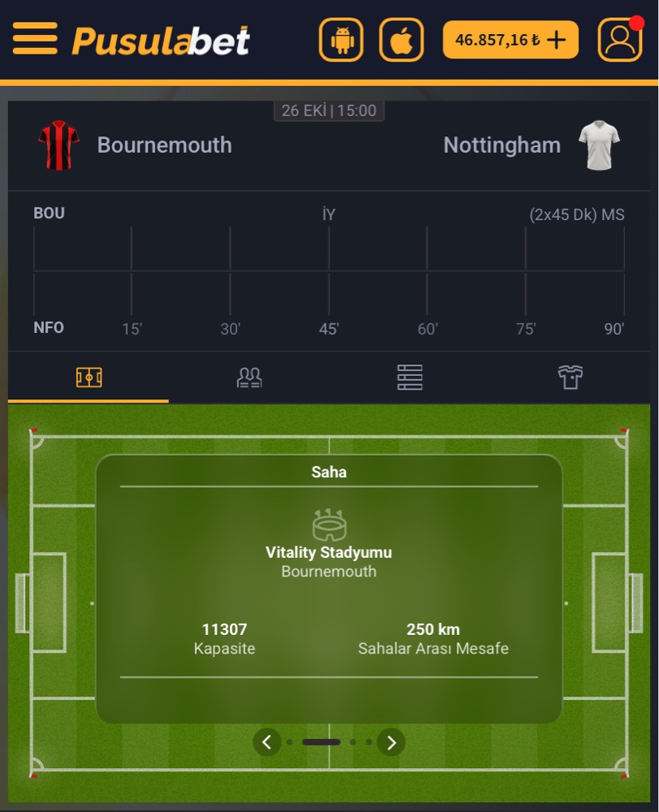Click the Nottingham team jersey

(x=600, y=145)
